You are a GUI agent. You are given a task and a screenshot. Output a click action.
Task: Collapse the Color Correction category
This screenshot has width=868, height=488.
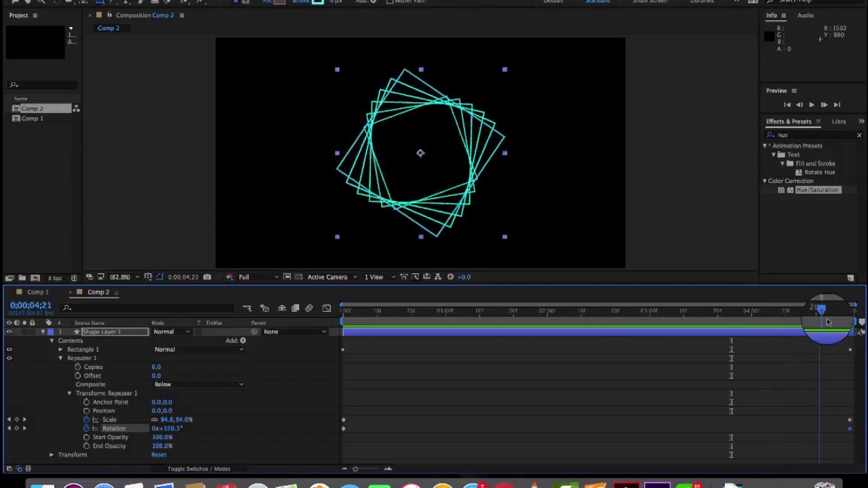[x=765, y=181]
